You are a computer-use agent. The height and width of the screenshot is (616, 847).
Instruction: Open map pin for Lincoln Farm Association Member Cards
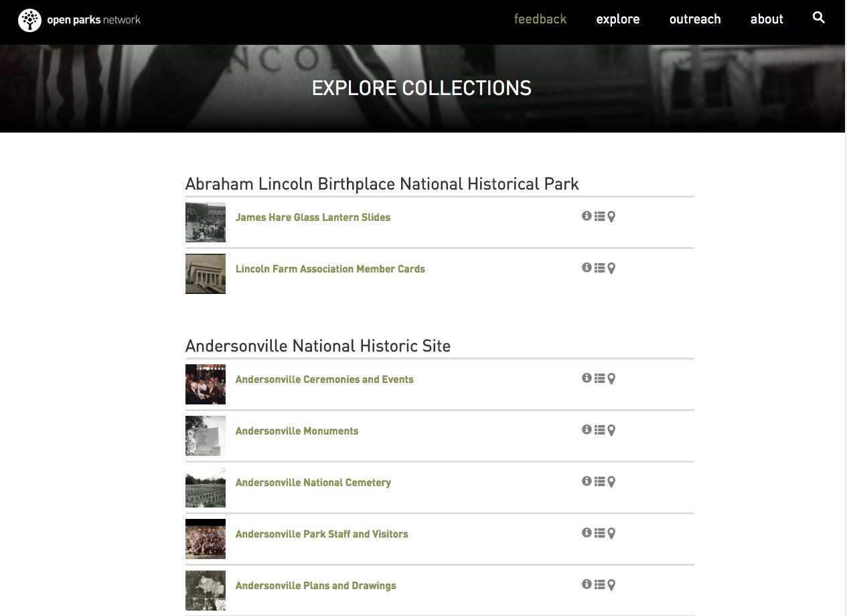[x=611, y=268]
